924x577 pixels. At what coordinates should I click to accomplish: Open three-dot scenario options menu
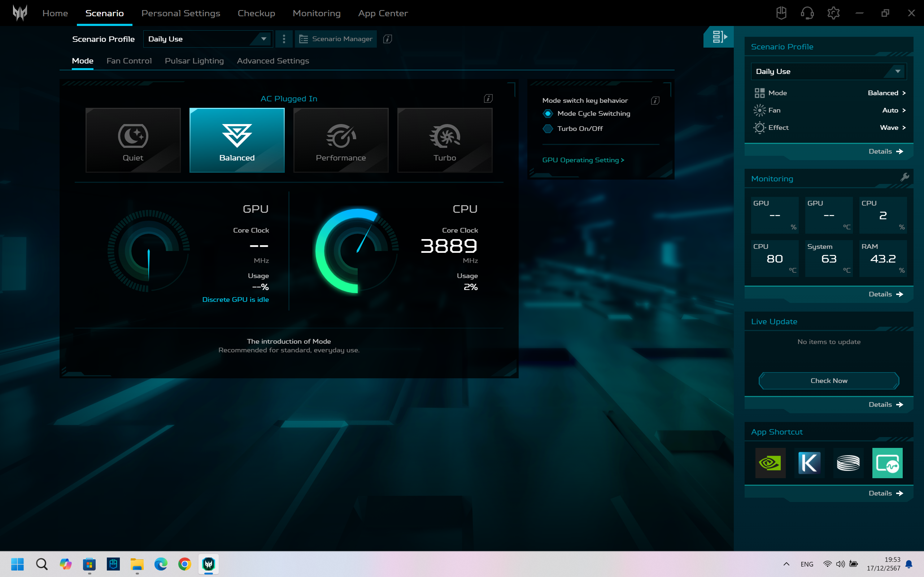click(x=284, y=39)
